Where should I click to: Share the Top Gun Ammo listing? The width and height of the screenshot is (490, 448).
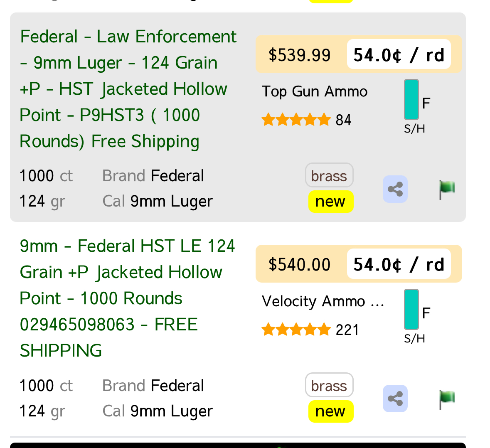coord(395,189)
